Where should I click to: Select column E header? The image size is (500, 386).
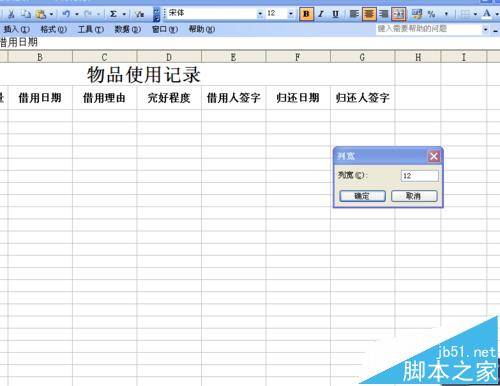point(233,57)
